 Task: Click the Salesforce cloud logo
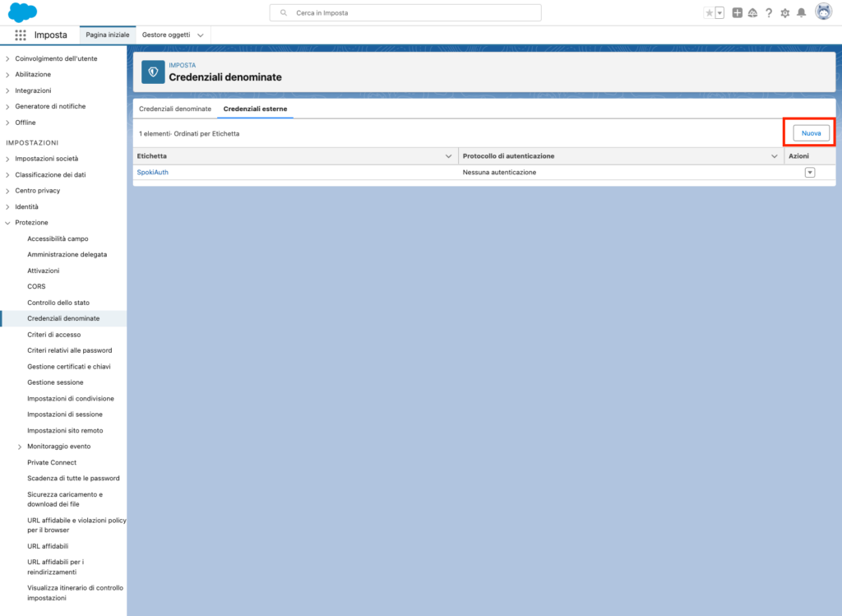tap(23, 12)
